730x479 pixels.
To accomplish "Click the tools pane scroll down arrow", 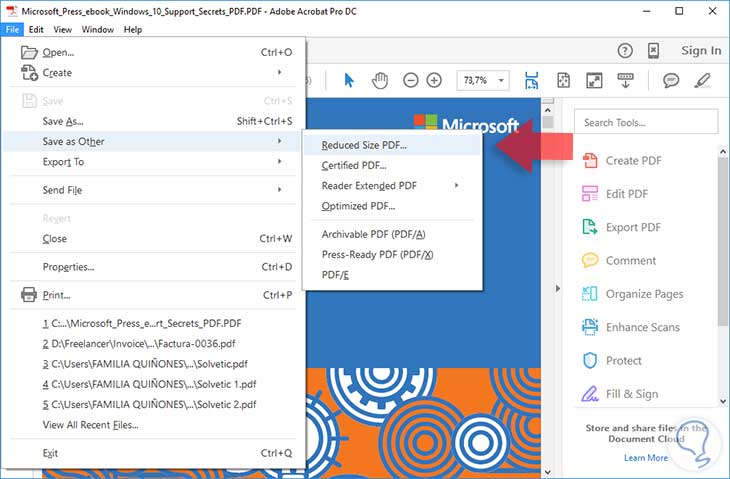I will tap(723, 401).
